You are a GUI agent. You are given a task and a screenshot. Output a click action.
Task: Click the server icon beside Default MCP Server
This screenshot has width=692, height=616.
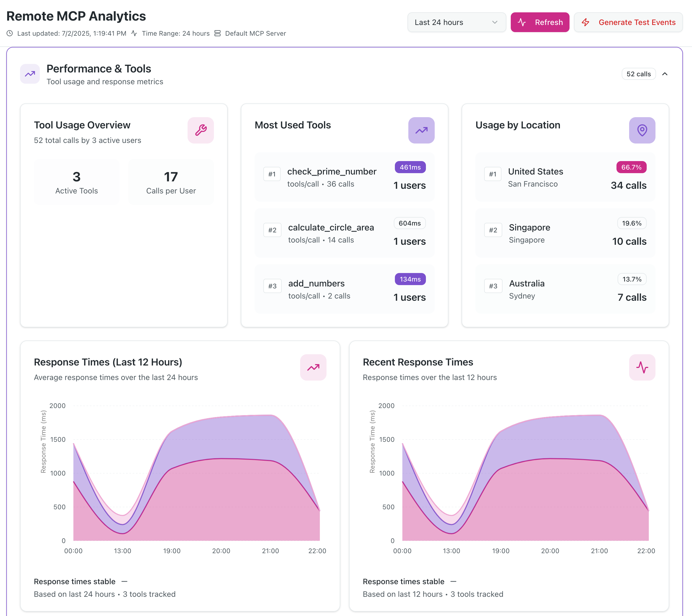(x=217, y=33)
